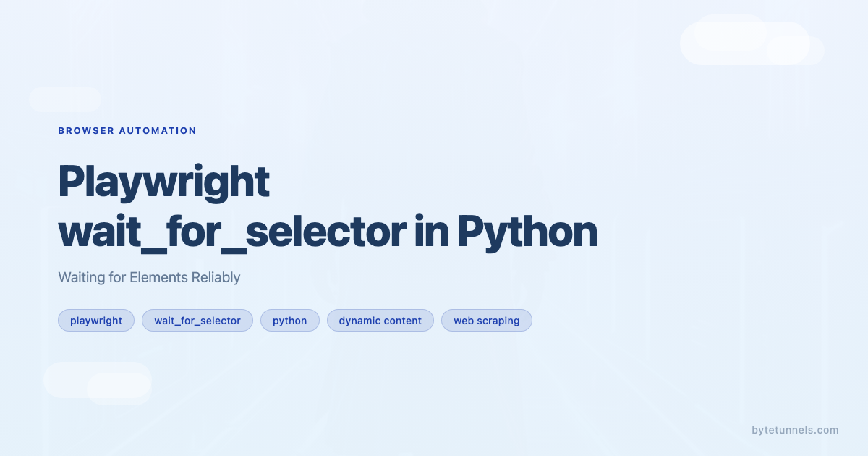Click the faint cloud above the category label
Viewport: 868px width, 456px height.
coord(65,99)
